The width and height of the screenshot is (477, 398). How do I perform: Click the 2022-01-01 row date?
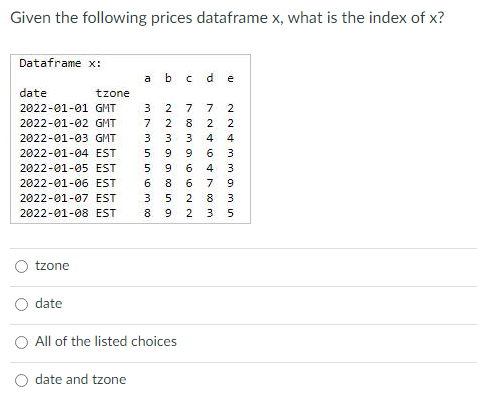coord(54,108)
